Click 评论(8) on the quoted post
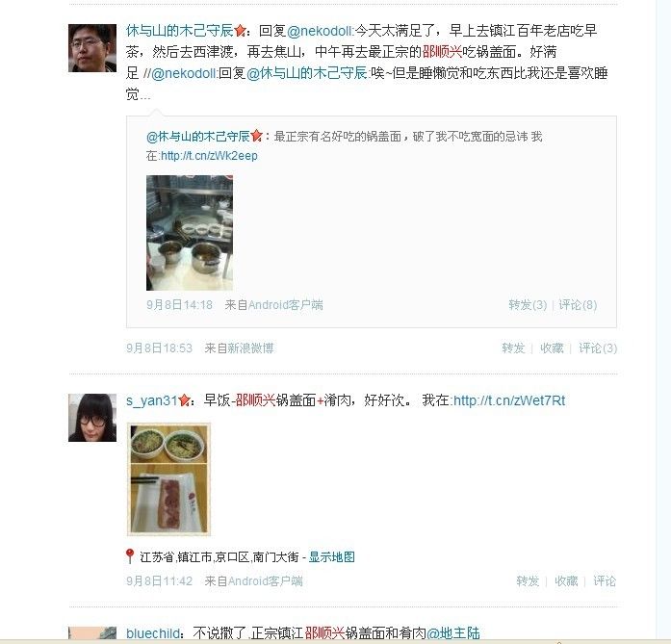The image size is (671, 644). pos(578,304)
